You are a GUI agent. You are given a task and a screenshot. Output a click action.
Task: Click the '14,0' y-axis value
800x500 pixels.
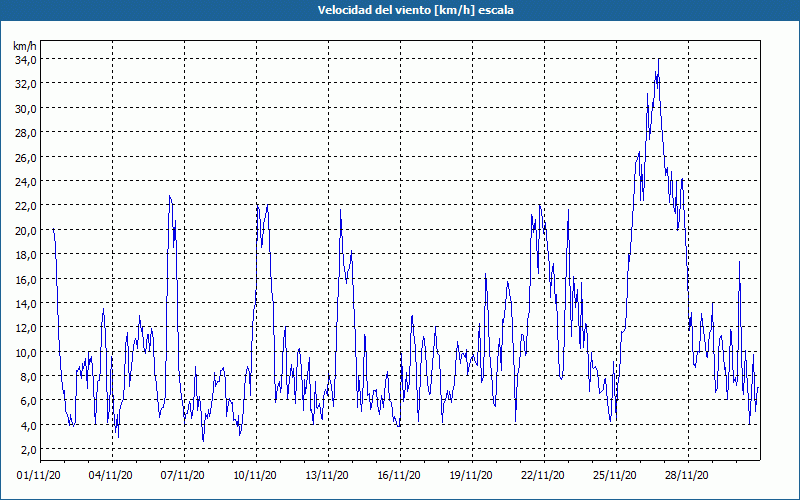26,304
